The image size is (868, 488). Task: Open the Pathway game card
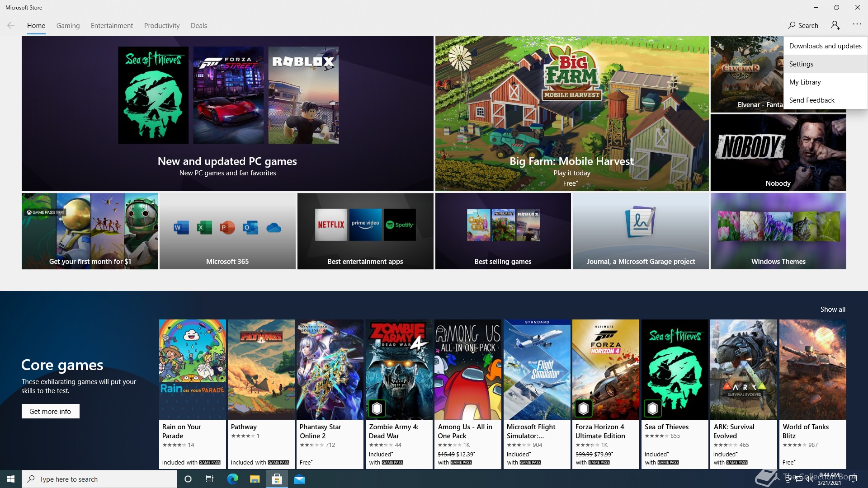coord(261,394)
